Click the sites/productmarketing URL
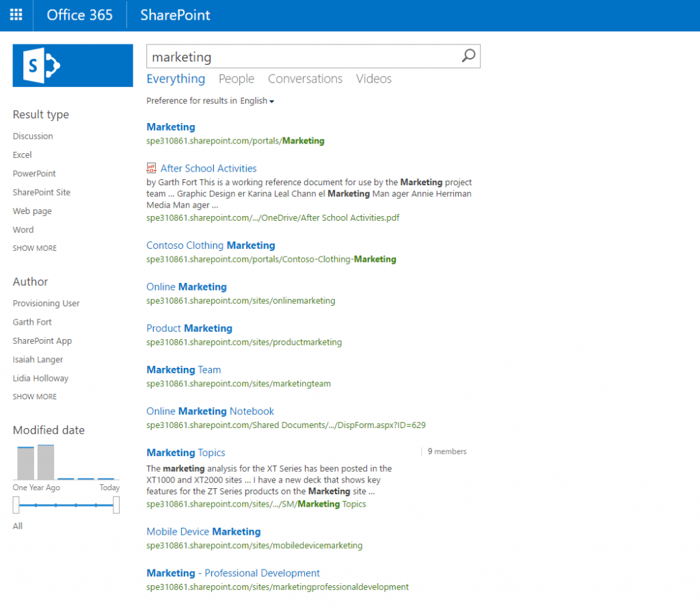Screen dimensions: 700x614 click(244, 342)
